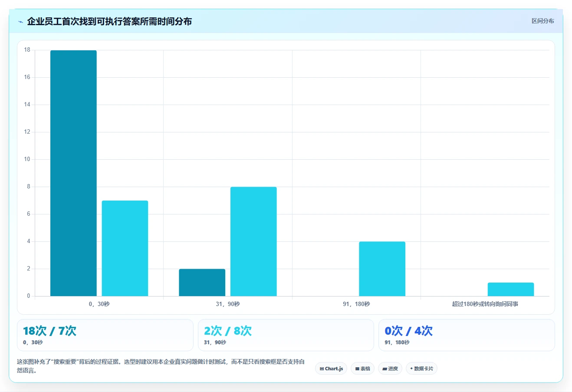The height and width of the screenshot is (392, 572).
Task: Select the 表格 tag chip
Action: 362,369
